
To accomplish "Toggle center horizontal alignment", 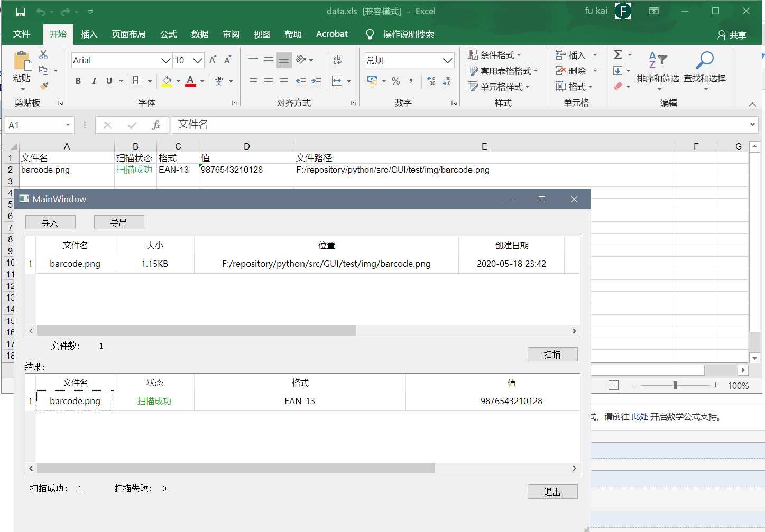I will [269, 81].
